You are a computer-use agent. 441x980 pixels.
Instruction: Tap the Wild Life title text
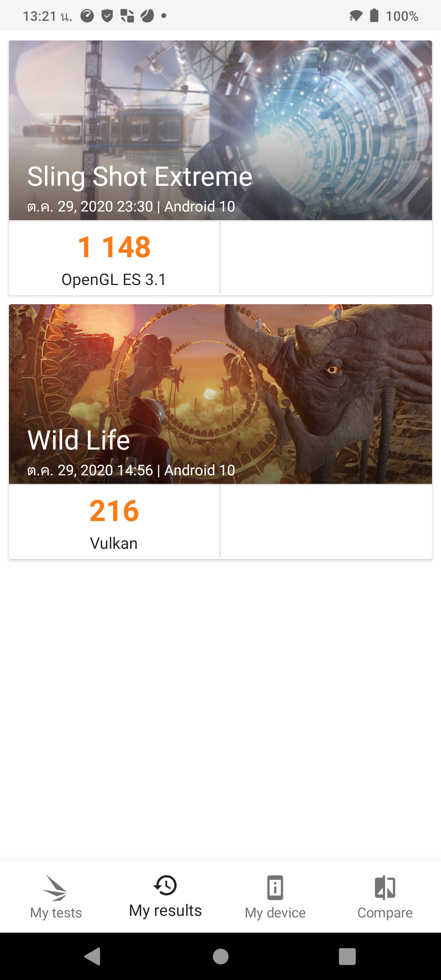pyautogui.click(x=78, y=440)
